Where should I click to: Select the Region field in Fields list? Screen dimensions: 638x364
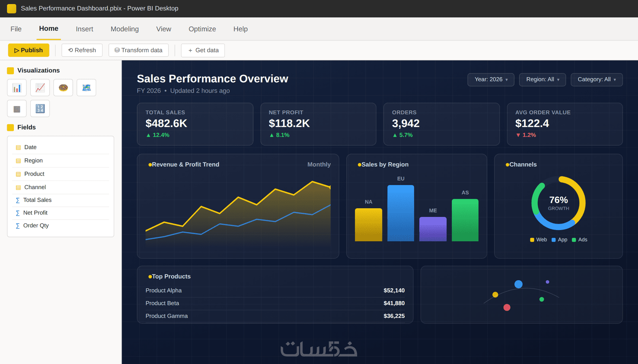click(60, 161)
